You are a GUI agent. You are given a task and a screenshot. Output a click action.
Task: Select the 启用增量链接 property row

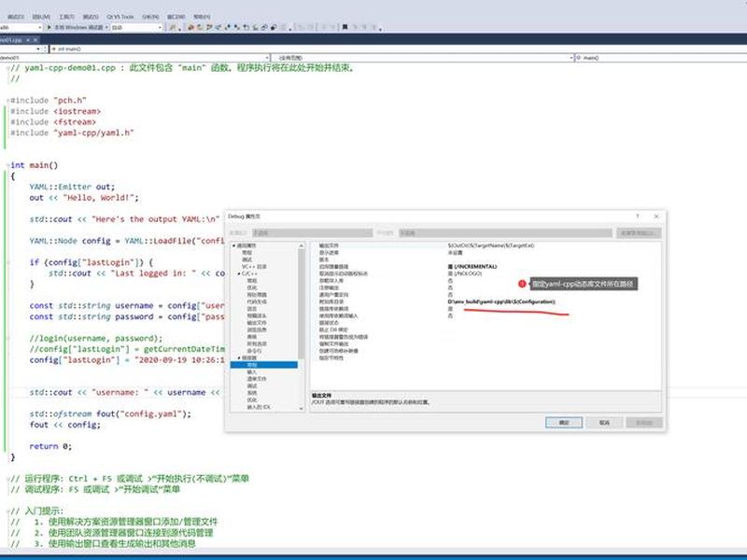coord(486,267)
